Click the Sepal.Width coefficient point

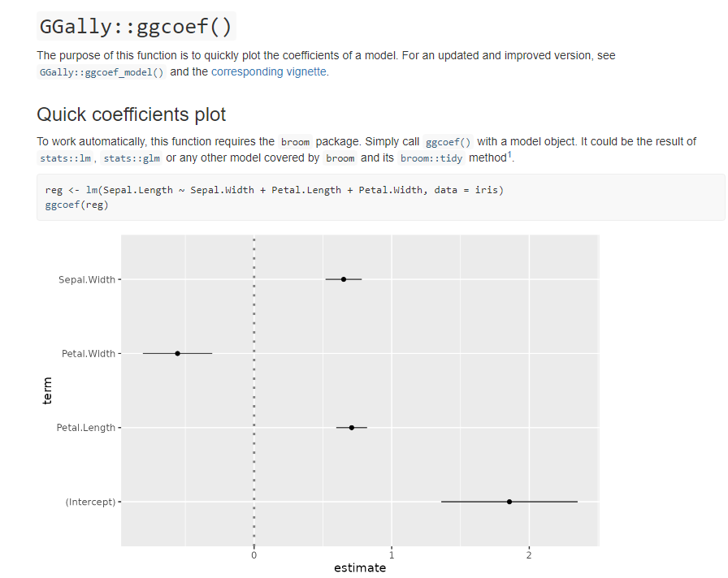click(x=344, y=279)
